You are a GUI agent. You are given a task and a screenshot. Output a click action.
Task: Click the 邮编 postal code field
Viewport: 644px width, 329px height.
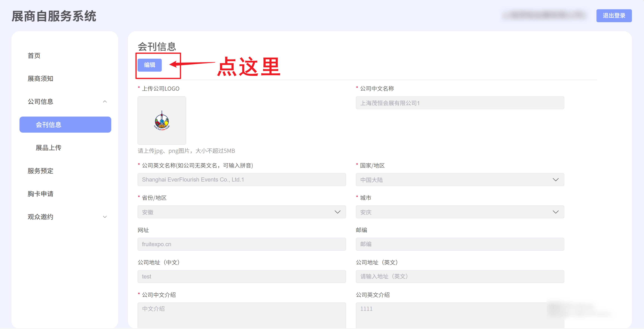460,244
